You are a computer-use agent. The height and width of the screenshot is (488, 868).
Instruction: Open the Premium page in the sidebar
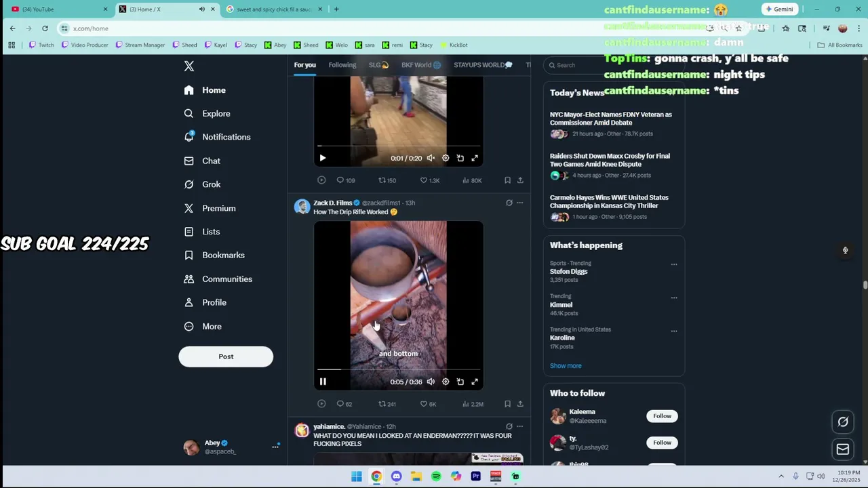(210, 208)
